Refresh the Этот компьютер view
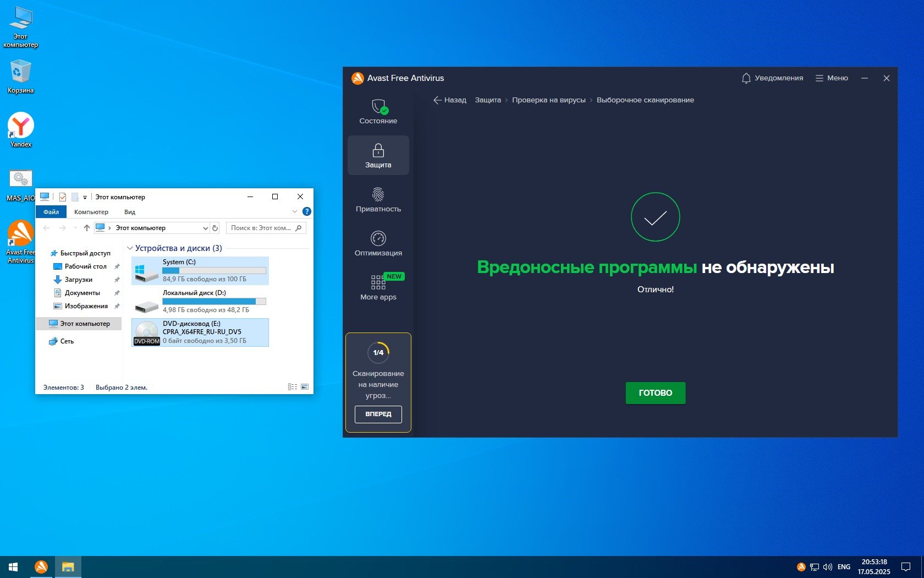The image size is (924, 578). tap(215, 228)
